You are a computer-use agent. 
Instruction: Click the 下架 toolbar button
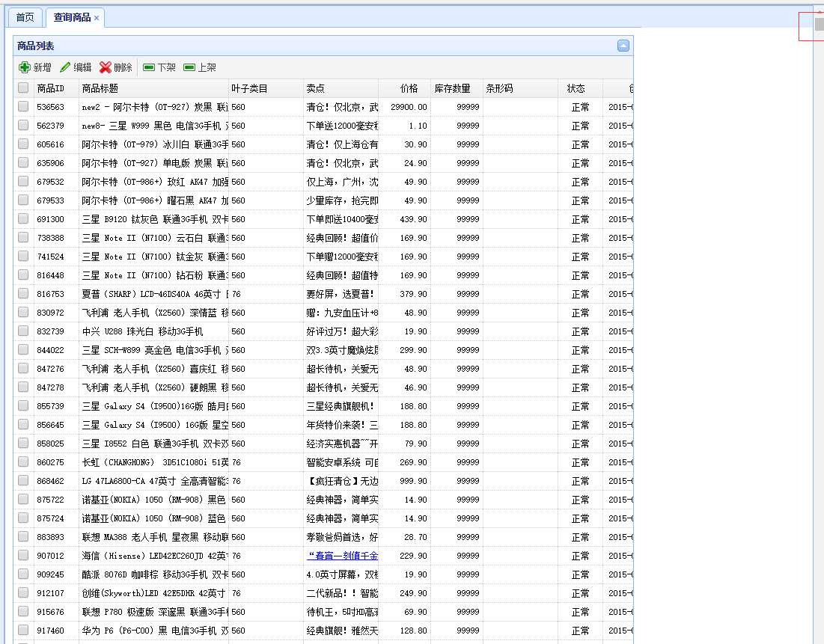159,67
